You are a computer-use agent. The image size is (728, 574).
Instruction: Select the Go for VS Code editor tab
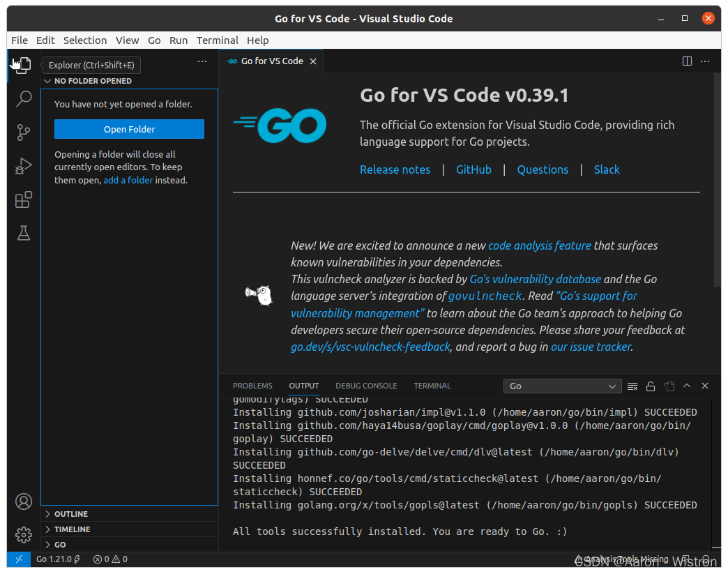pos(272,61)
